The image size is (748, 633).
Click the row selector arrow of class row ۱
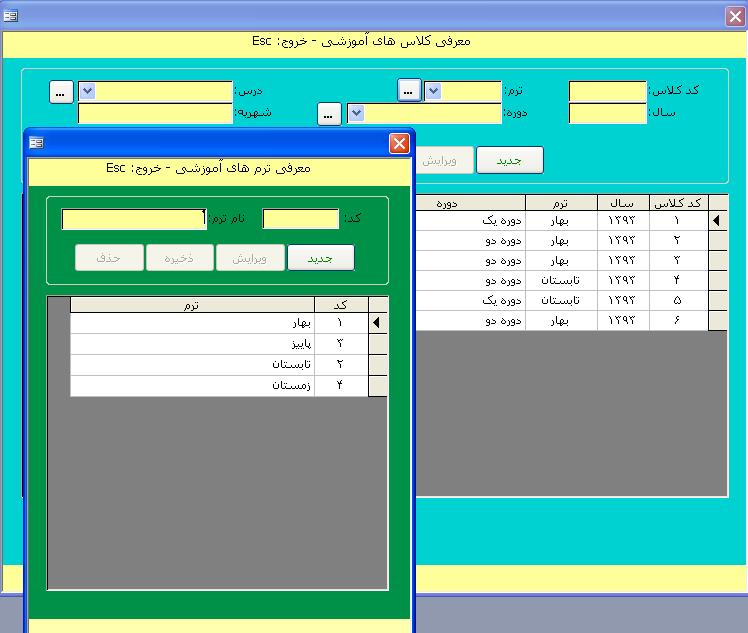pos(718,220)
